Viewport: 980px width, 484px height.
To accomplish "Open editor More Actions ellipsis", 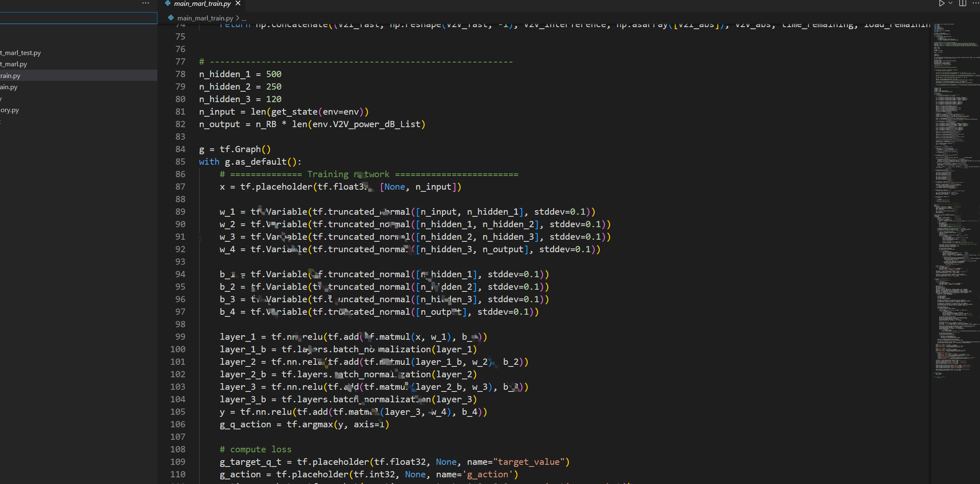I will [x=975, y=3].
